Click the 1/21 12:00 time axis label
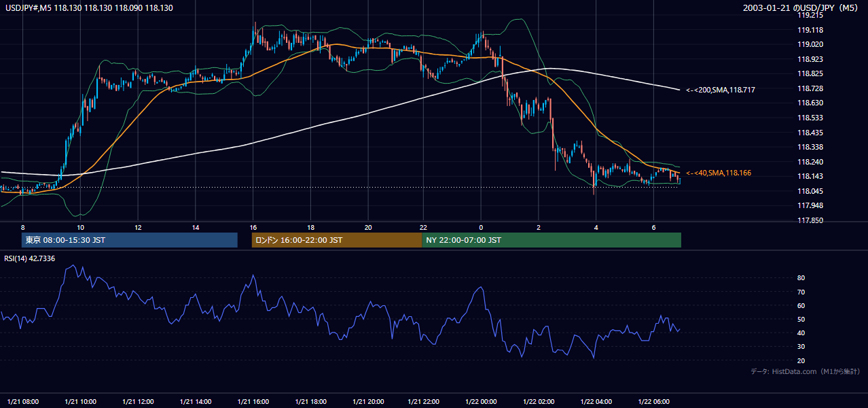868x408 pixels. tap(138, 401)
